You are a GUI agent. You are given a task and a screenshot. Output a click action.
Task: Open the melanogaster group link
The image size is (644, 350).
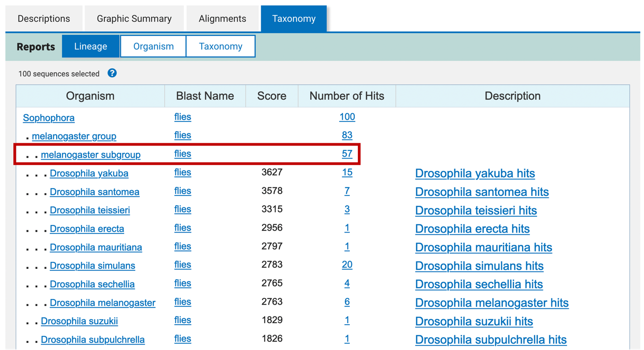coord(74,136)
